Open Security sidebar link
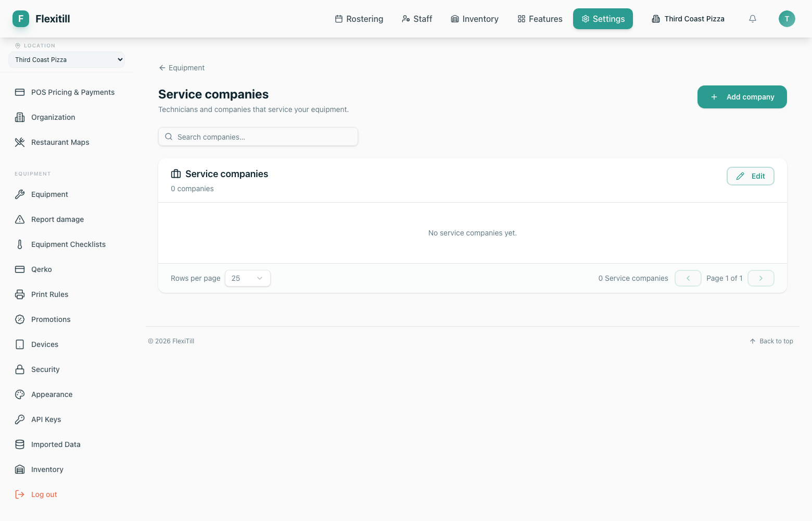This screenshot has width=812, height=521. pyautogui.click(x=67, y=369)
